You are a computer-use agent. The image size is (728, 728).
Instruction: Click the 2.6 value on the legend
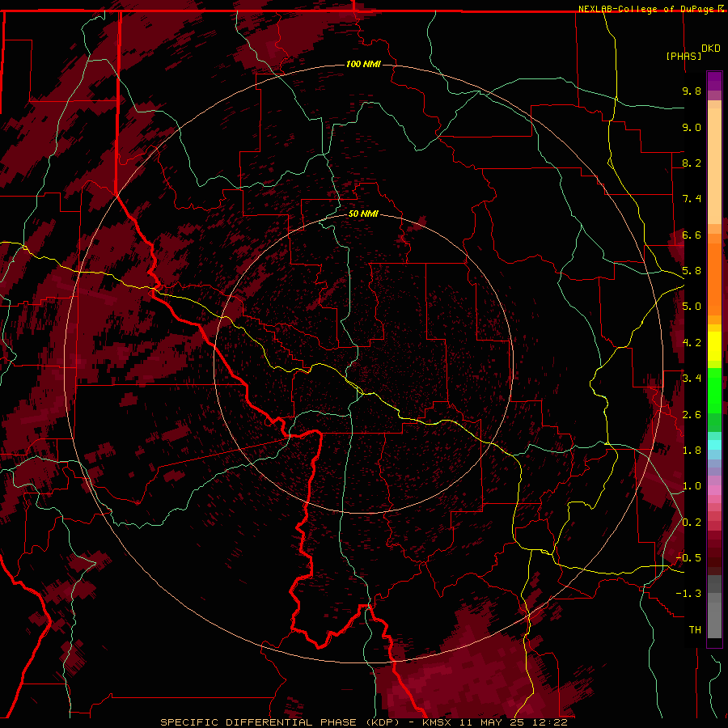click(x=692, y=415)
